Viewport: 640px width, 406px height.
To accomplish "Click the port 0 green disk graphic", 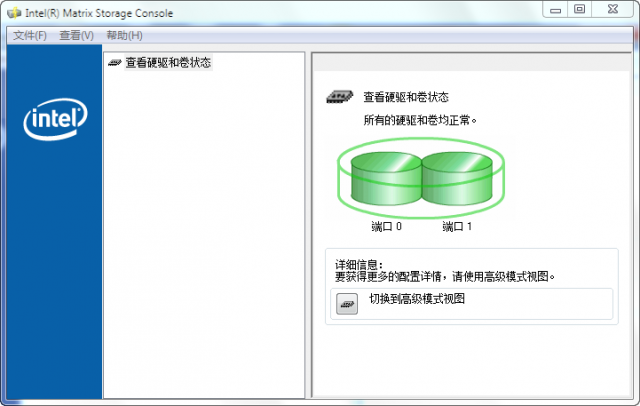I will 386,178.
